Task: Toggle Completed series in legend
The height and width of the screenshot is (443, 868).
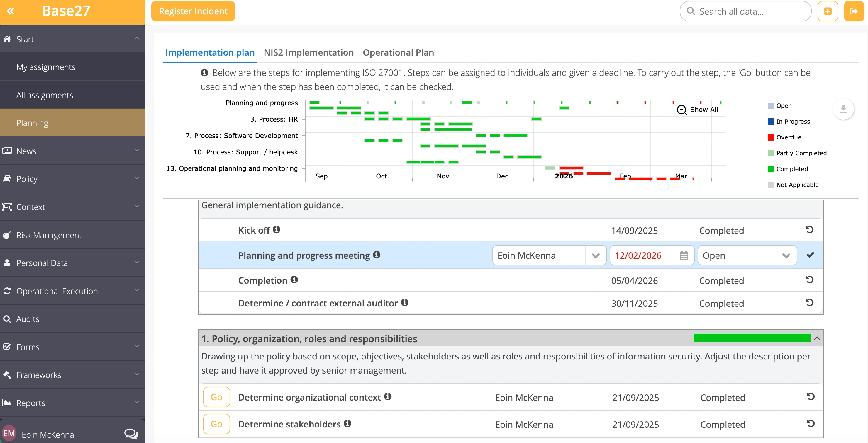Action: [x=787, y=169]
